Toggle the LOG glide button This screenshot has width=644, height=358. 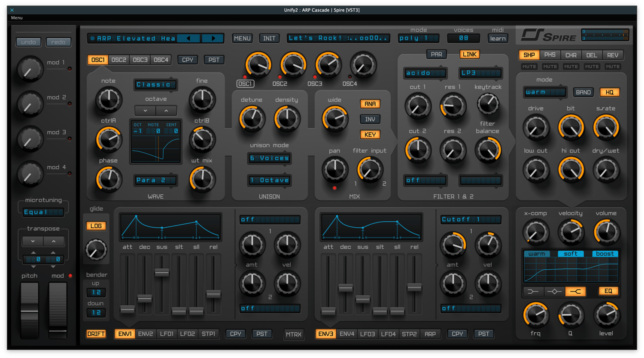click(96, 226)
